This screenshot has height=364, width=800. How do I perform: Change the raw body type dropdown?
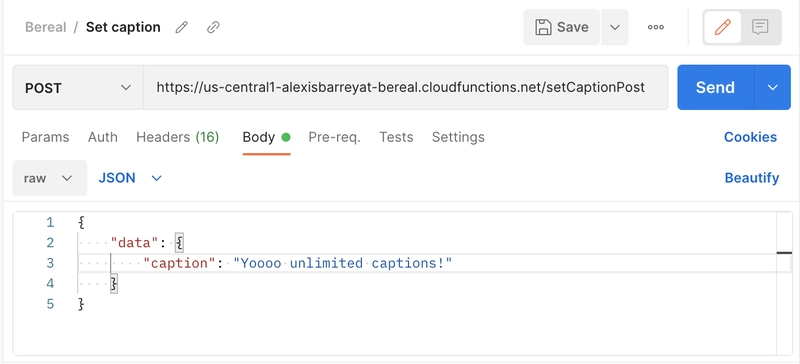click(x=49, y=178)
